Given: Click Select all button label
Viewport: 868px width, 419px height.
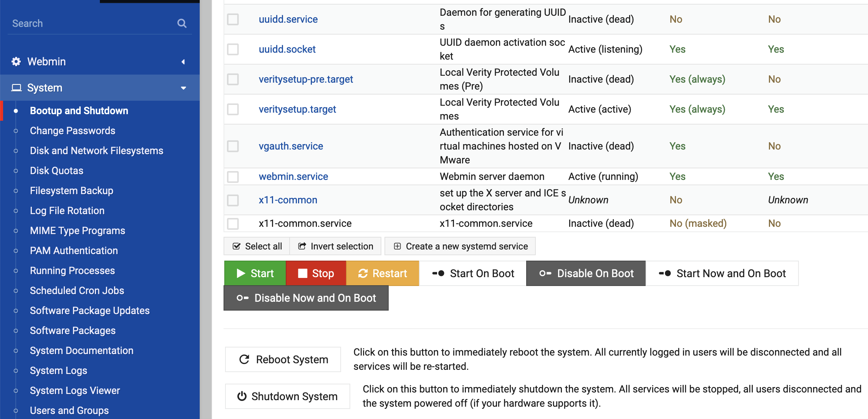Looking at the screenshot, I should (263, 246).
